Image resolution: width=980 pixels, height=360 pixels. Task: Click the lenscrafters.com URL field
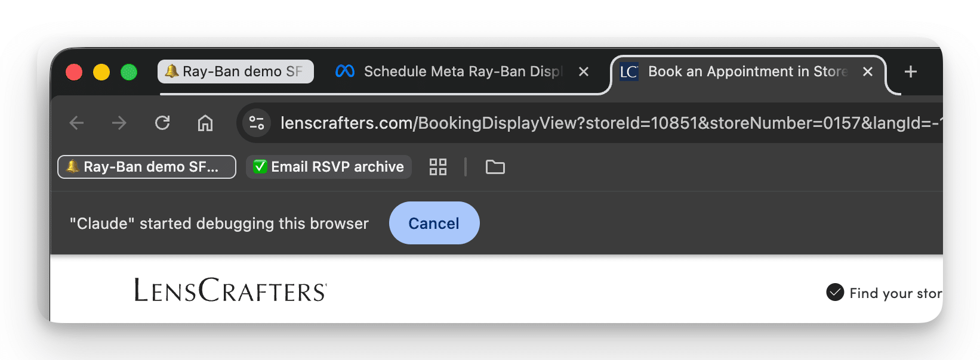click(x=597, y=123)
